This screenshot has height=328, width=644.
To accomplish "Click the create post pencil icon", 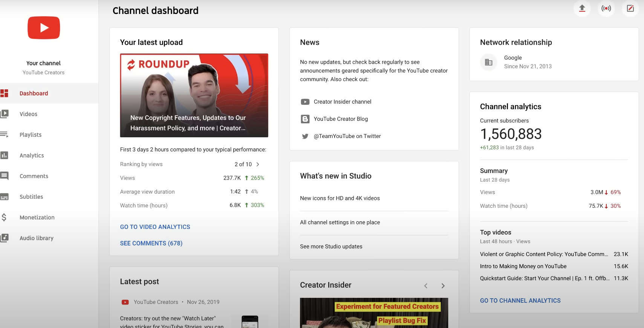I will click(x=630, y=8).
